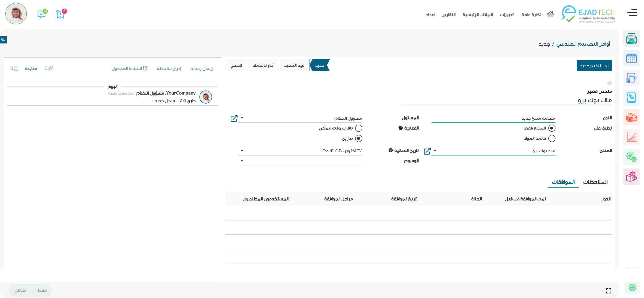Choose the "بأقرب وقت ممكن" effectivity option
The width and height of the screenshot is (644, 298).
tap(358, 128)
